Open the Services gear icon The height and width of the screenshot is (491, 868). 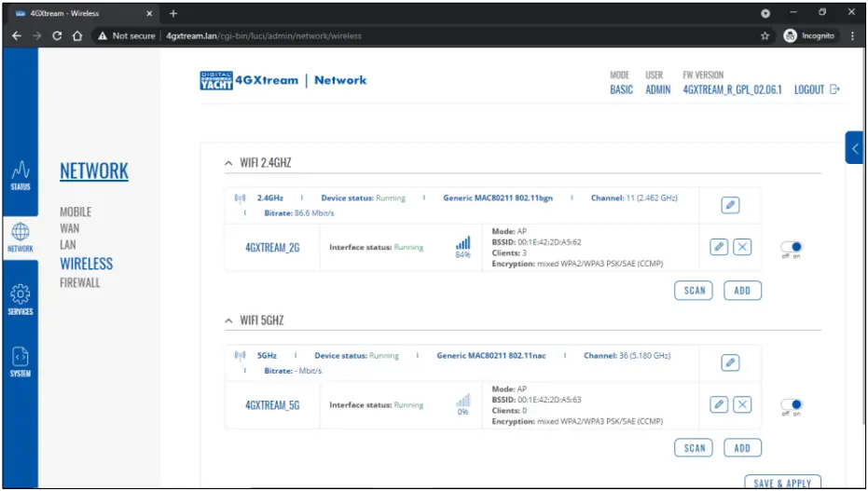(21, 299)
